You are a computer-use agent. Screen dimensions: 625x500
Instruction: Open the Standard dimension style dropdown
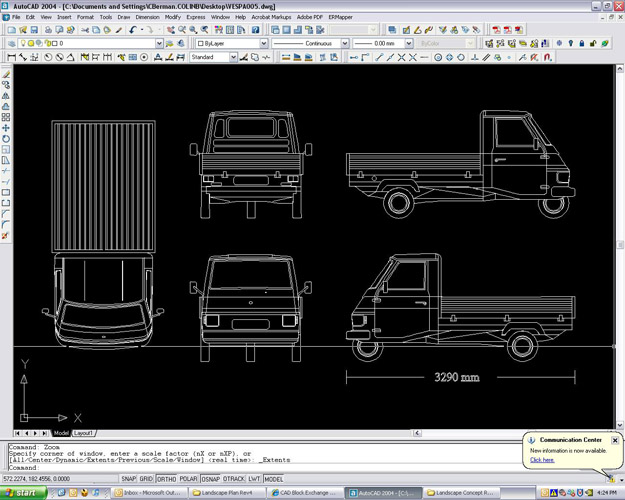click(x=233, y=57)
